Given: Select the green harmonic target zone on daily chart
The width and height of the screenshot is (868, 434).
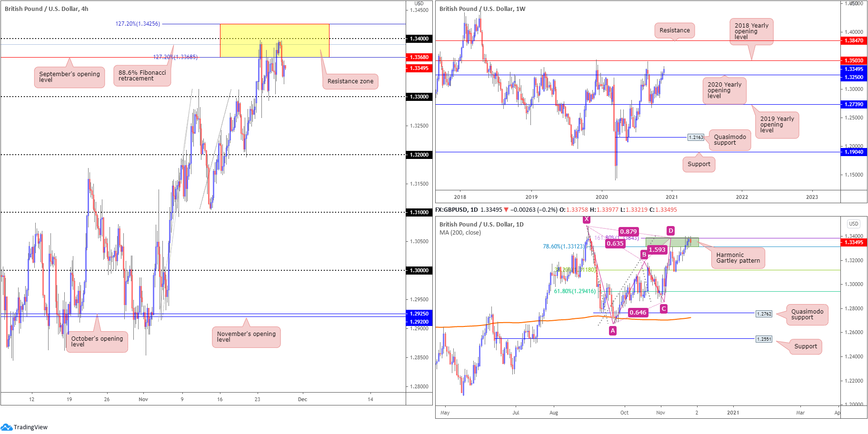Looking at the screenshot, I should click(672, 242).
